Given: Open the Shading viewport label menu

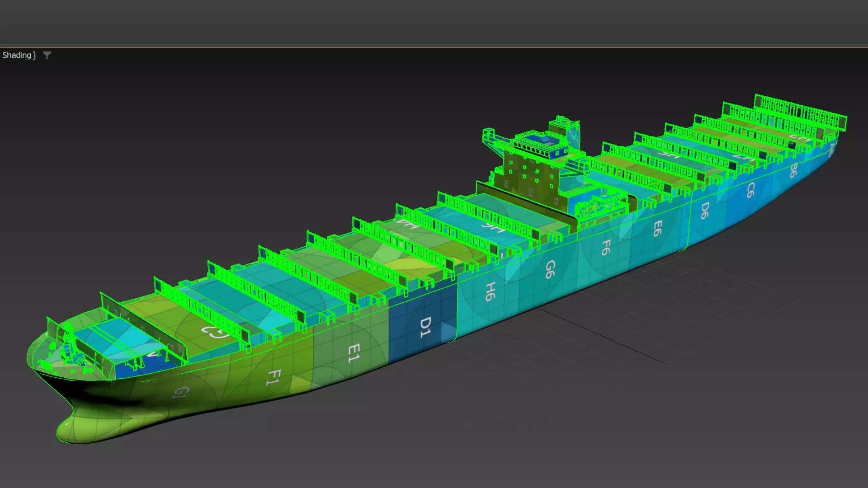Looking at the screenshot, I should (17, 55).
